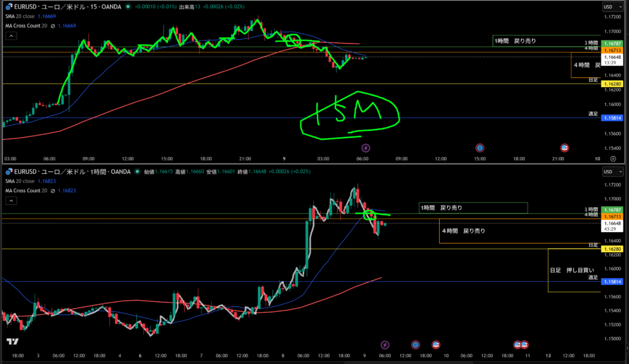The image size is (629, 364).
Task: Click the TradingView logo in bottom chart
Action: point(11,343)
